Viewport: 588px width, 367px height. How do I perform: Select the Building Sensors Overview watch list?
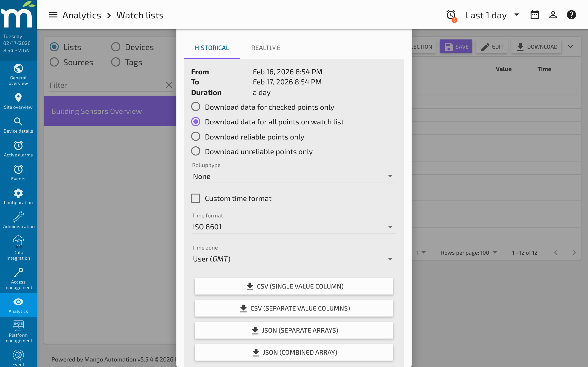(x=110, y=111)
